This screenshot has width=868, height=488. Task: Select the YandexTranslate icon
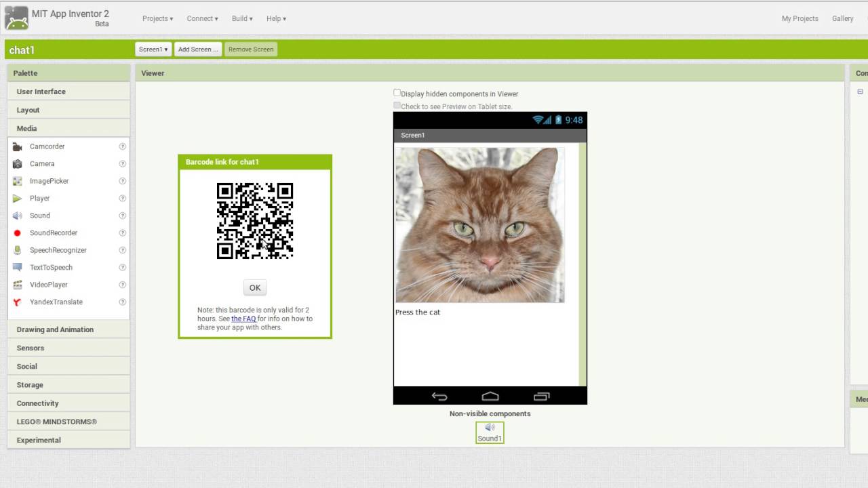pos(17,302)
